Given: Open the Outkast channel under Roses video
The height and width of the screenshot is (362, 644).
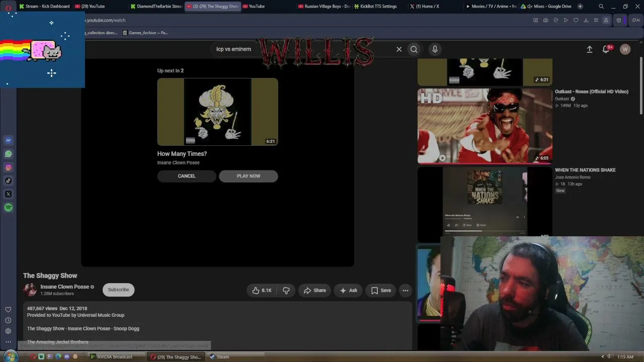Looking at the screenshot, I should [x=562, y=99].
